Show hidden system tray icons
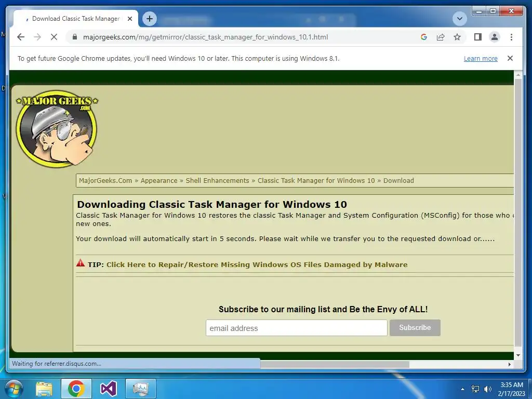 point(462,389)
